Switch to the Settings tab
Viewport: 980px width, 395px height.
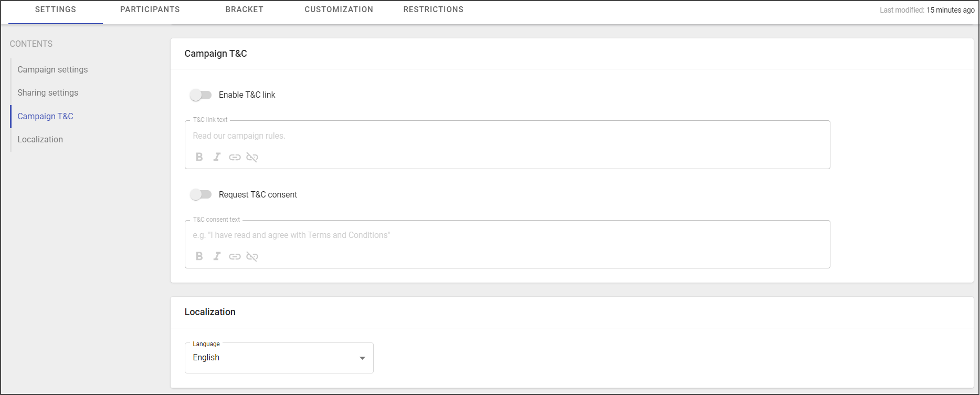point(56,9)
